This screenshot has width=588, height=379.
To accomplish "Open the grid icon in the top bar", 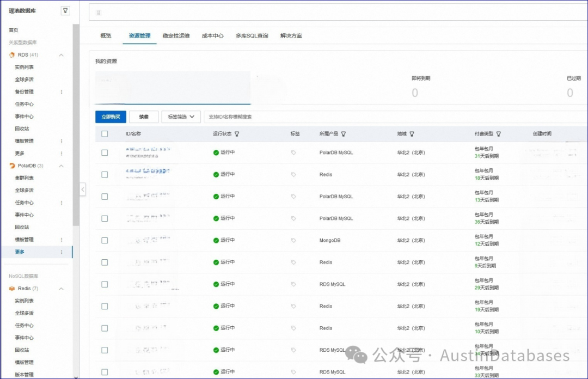I will pos(99,13).
